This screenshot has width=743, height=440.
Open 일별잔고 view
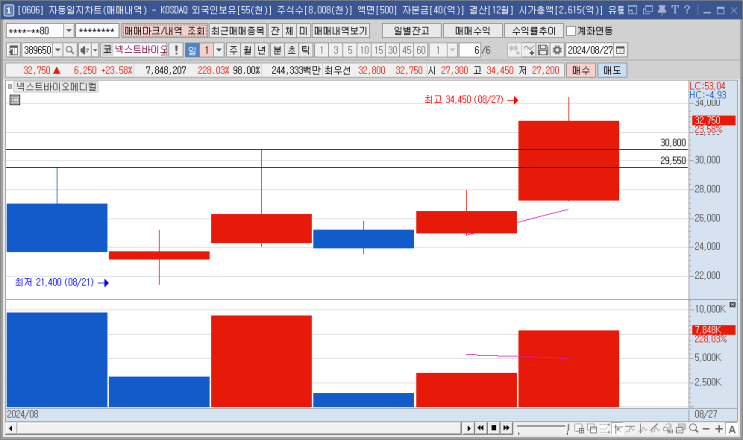411,31
